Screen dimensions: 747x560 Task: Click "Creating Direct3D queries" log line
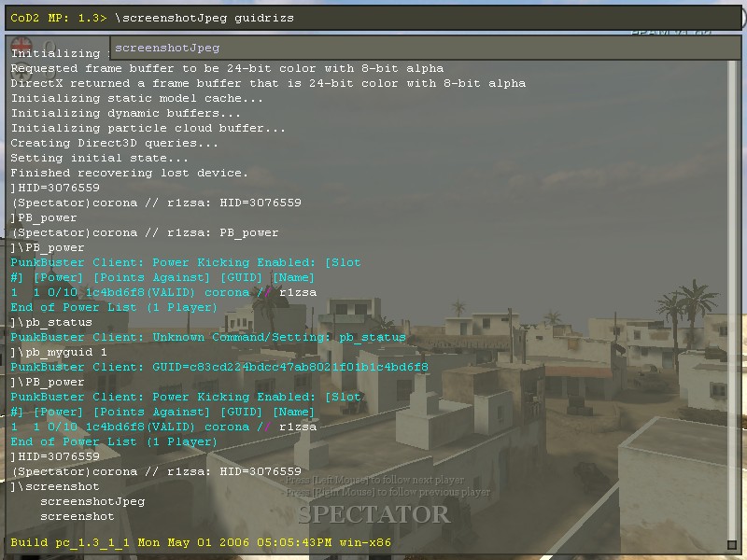pyautogui.click(x=114, y=143)
